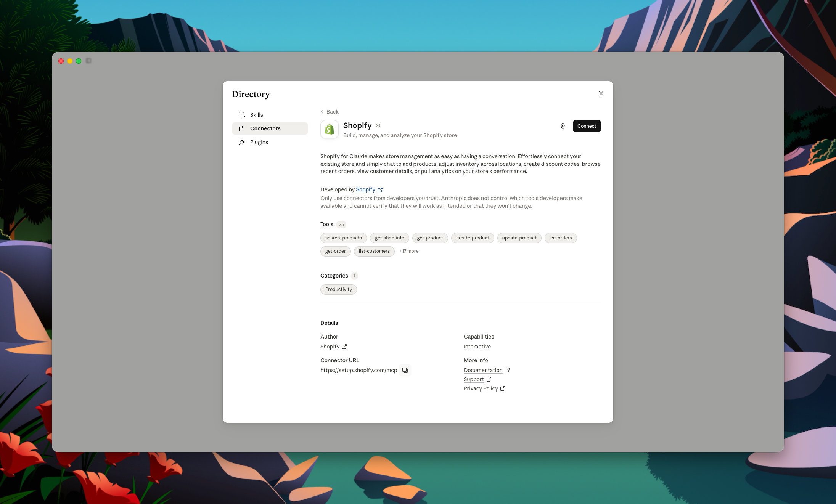Screen dimensions: 836x504
Task: Click external-link icon next to Privacy Policy
Action: [x=503, y=388]
